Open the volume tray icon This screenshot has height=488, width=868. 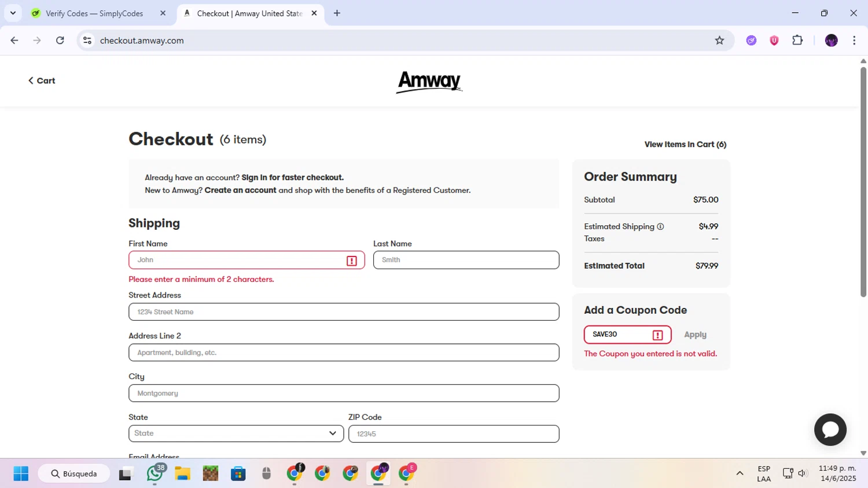click(x=802, y=474)
